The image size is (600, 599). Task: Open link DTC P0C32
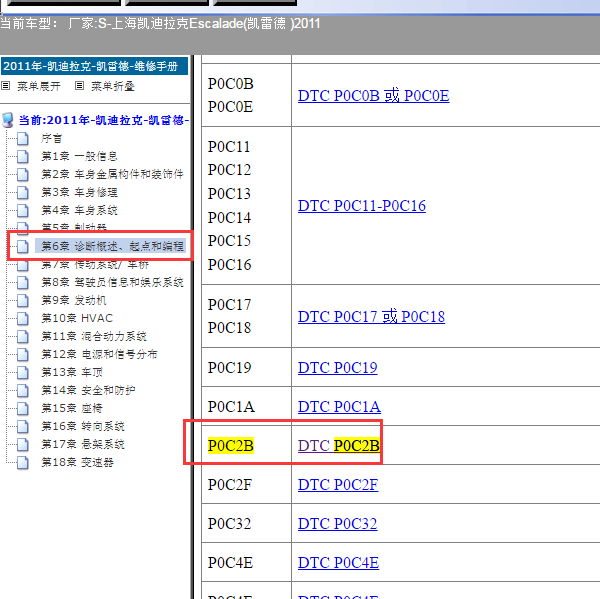tap(337, 524)
